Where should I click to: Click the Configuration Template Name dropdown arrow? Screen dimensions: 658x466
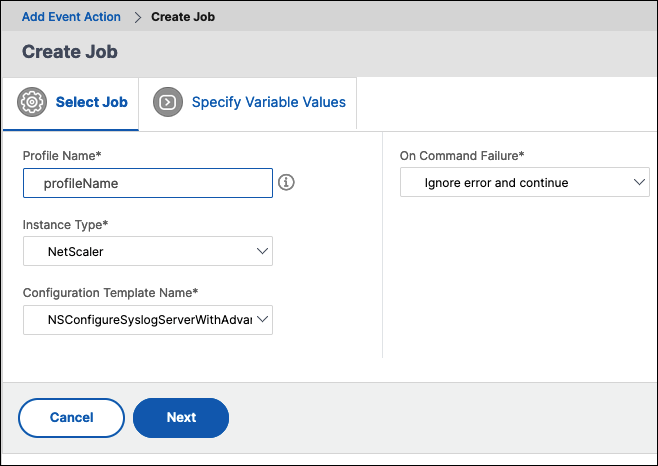coord(262,319)
